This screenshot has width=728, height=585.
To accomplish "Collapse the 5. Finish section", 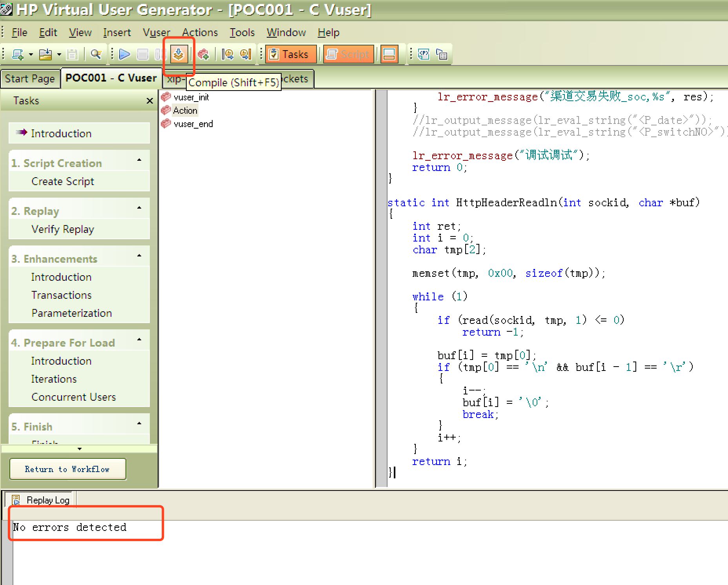I will [x=139, y=423].
